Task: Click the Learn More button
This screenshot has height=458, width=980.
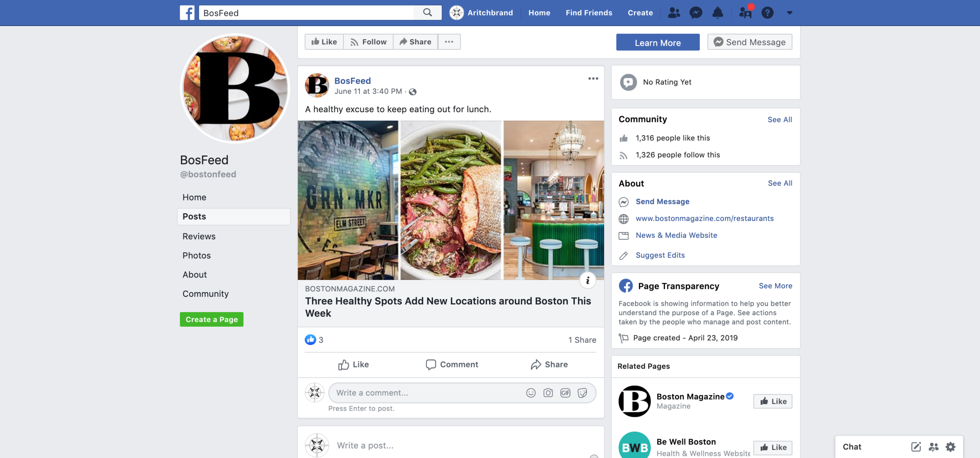Action: 657,42
